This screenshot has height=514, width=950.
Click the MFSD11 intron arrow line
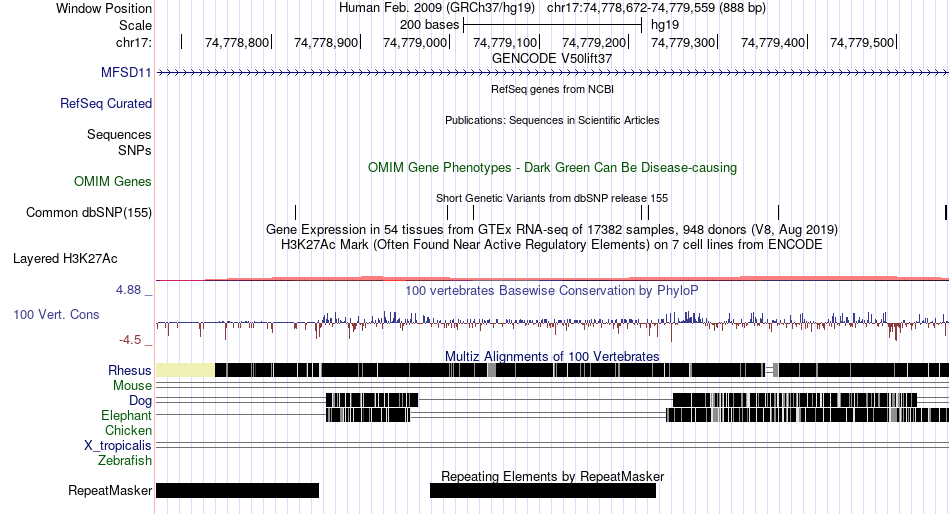[552, 73]
